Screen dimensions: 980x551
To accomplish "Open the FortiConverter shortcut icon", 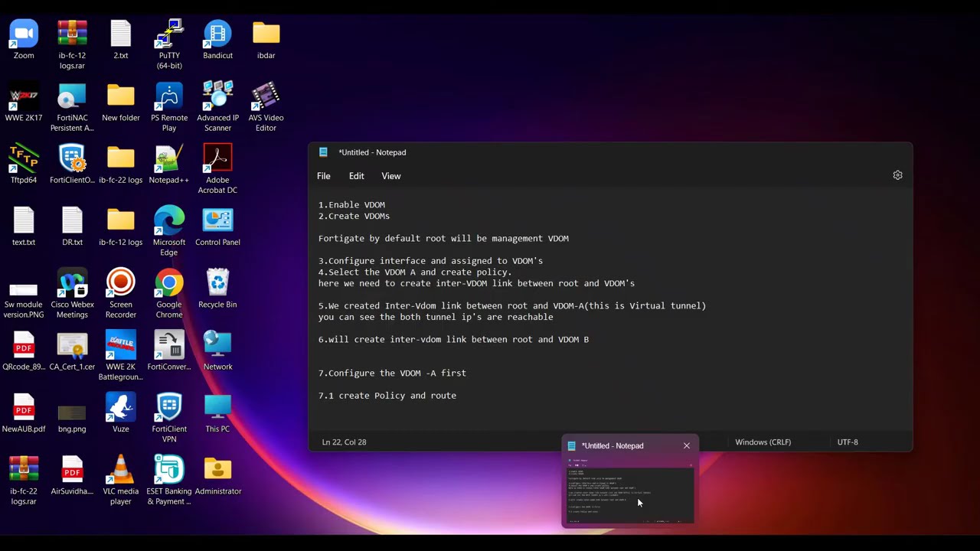I will point(169,351).
